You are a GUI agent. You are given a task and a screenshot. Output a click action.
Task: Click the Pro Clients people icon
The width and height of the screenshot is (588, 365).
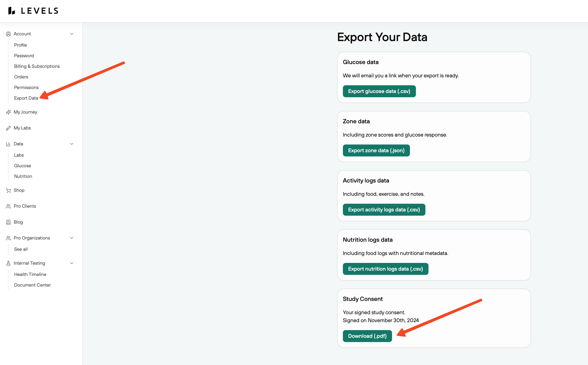point(8,206)
